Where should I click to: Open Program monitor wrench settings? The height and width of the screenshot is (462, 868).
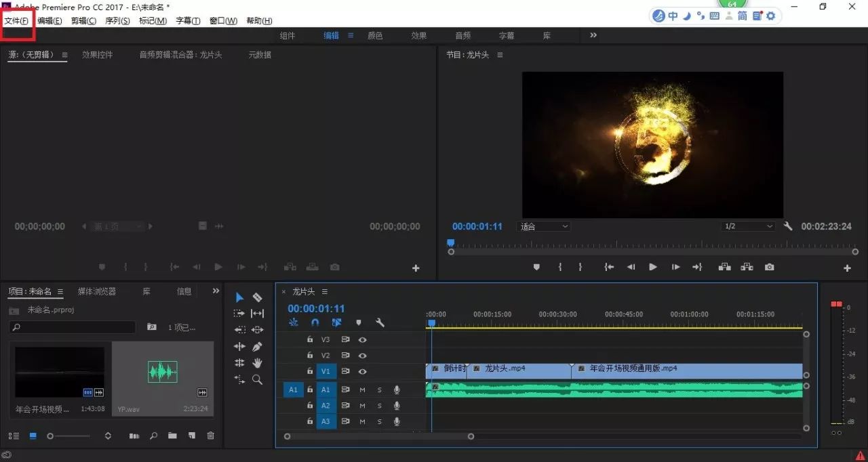[788, 226]
